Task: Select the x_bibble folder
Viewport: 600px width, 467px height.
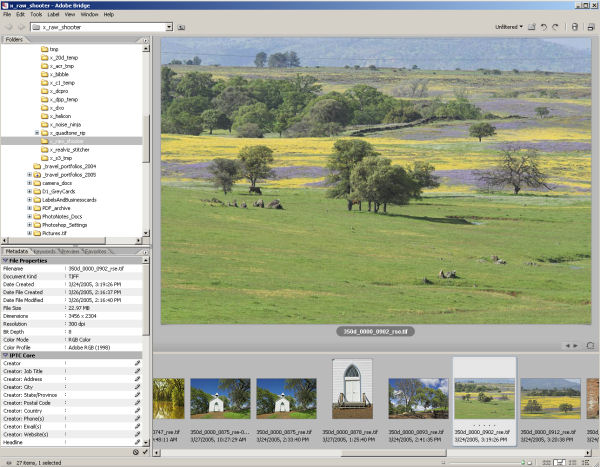Action: (x=59, y=74)
